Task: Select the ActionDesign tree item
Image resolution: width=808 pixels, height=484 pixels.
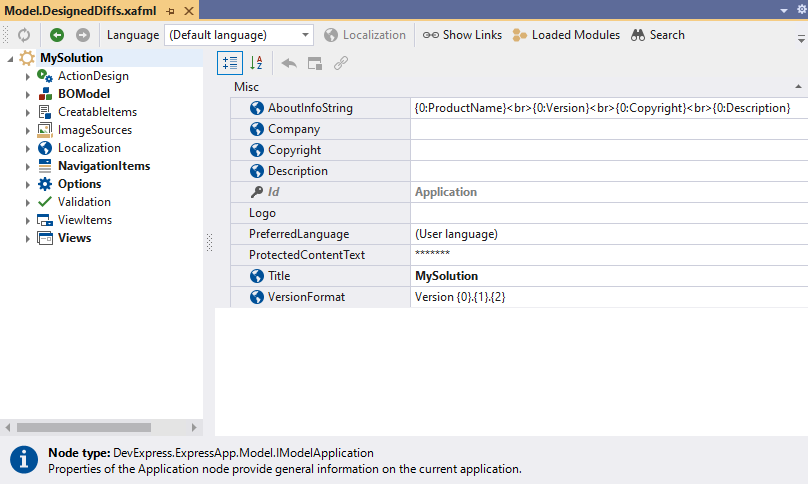Action: (93, 76)
